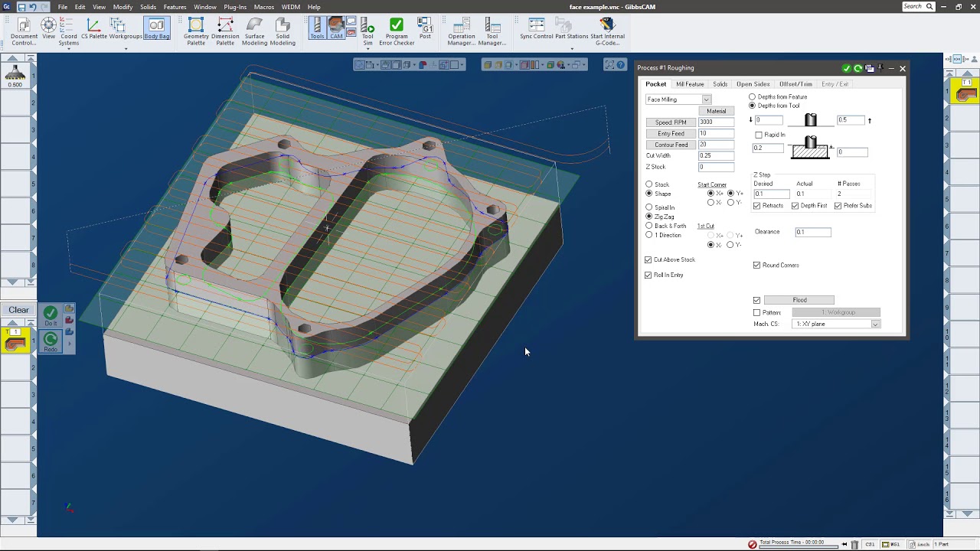Viewport: 980px width, 551px height.
Task: Uncheck the Retracts checkbox
Action: [x=757, y=206]
